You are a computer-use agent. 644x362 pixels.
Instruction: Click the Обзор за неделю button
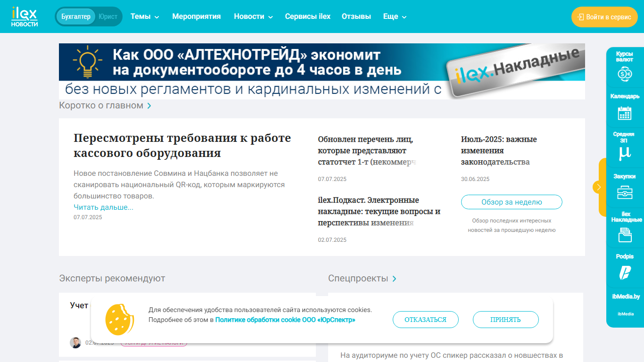(x=512, y=202)
